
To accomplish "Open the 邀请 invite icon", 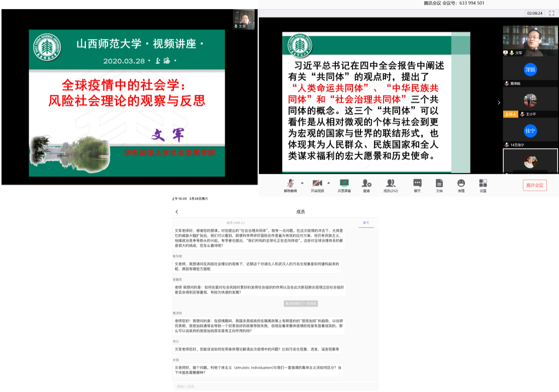I will [366, 184].
